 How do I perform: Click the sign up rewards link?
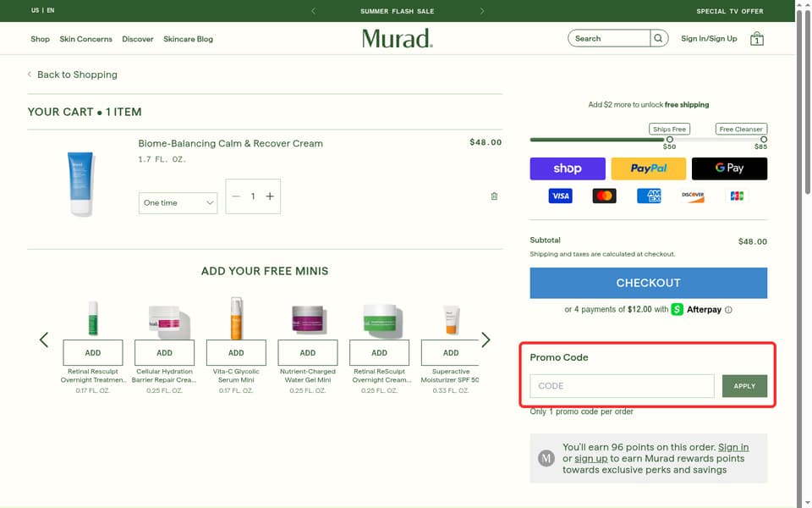(591, 459)
